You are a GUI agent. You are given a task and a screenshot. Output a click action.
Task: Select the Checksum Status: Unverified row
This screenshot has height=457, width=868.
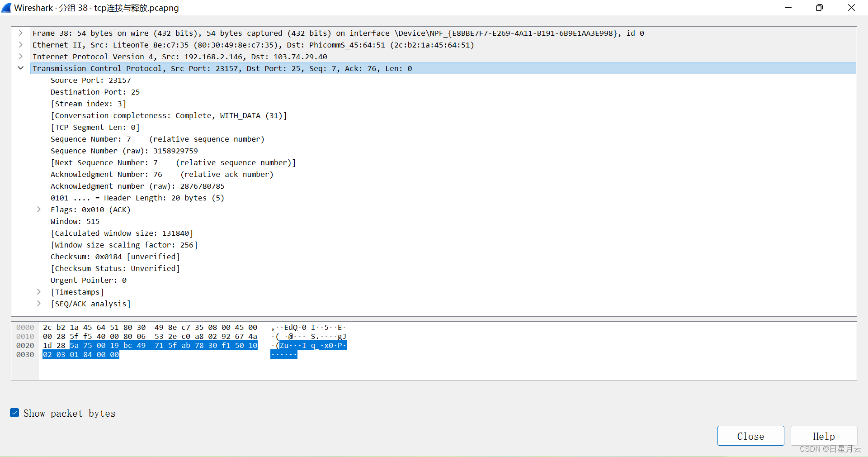point(115,268)
